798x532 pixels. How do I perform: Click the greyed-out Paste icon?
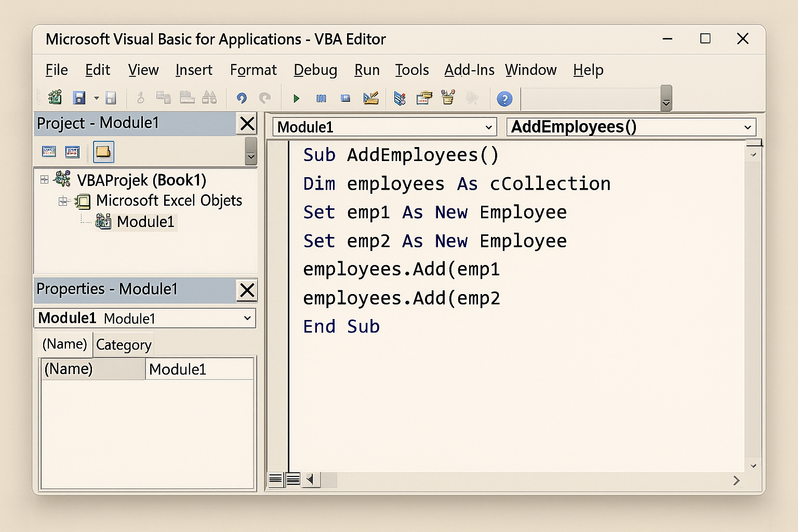(x=187, y=98)
